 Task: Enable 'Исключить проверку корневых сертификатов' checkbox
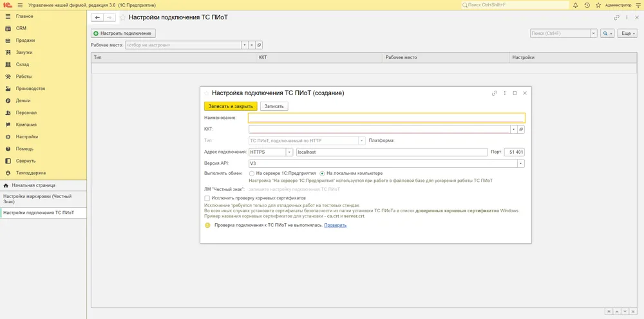tap(207, 198)
